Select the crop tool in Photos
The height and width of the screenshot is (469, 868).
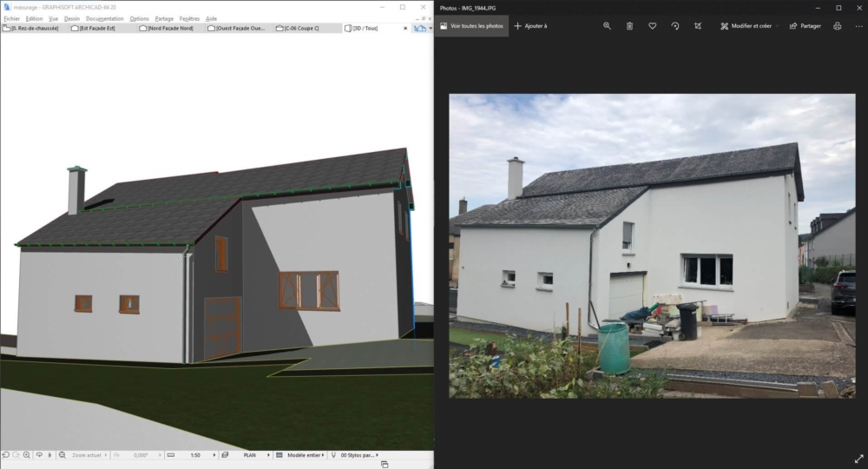(x=698, y=26)
